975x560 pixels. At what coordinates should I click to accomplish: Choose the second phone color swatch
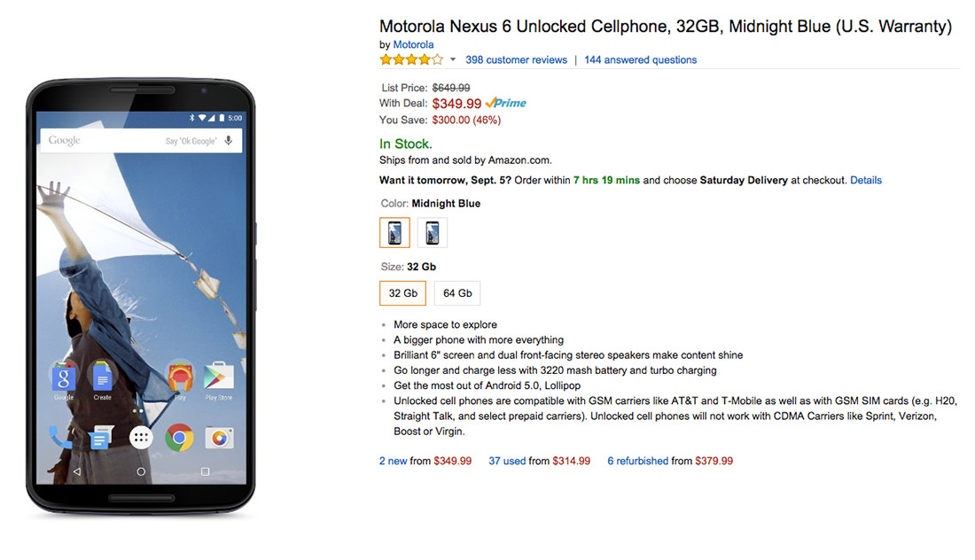(x=433, y=233)
